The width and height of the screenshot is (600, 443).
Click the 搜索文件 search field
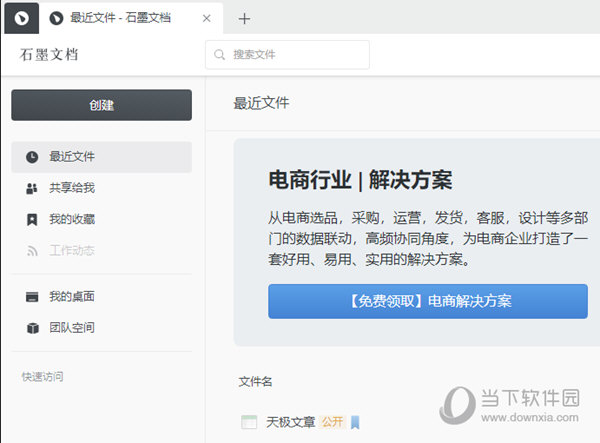pos(287,55)
